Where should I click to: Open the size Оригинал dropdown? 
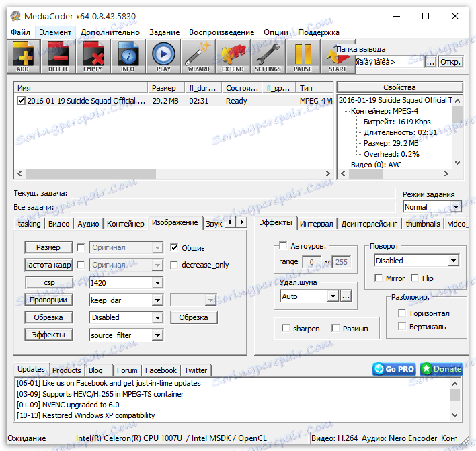[x=126, y=247]
